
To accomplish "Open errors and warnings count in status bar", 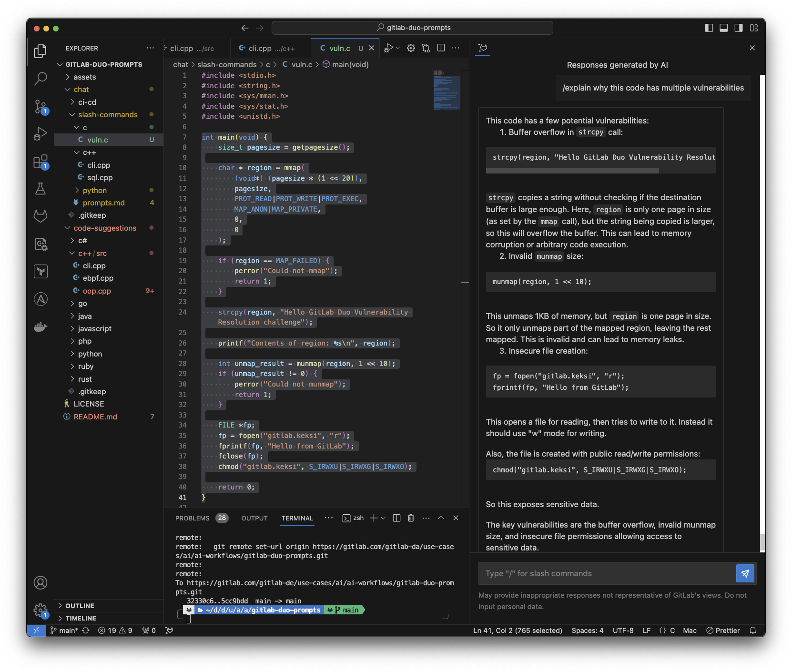I will point(115,631).
